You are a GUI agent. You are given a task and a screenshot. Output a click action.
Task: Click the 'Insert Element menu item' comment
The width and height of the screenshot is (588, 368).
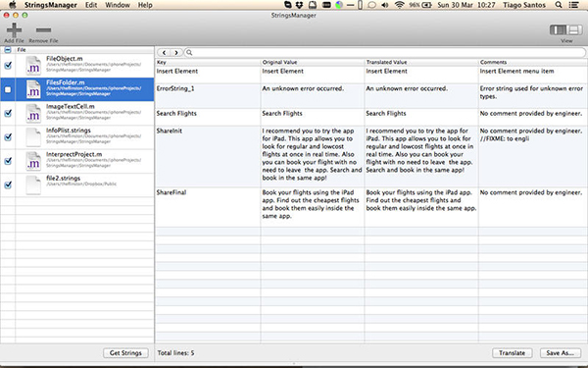516,71
